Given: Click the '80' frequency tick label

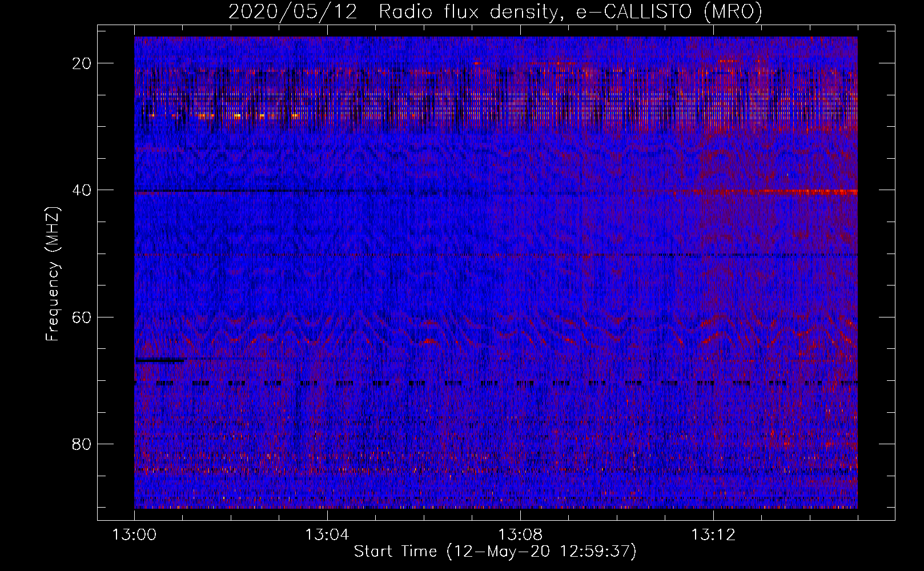Looking at the screenshot, I should (82, 444).
